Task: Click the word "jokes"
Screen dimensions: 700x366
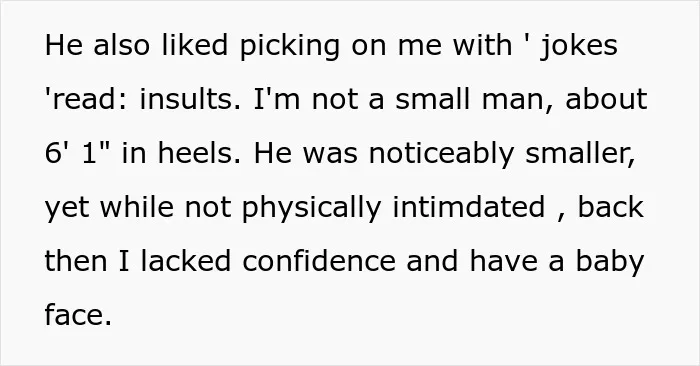Action: pyautogui.click(x=579, y=47)
